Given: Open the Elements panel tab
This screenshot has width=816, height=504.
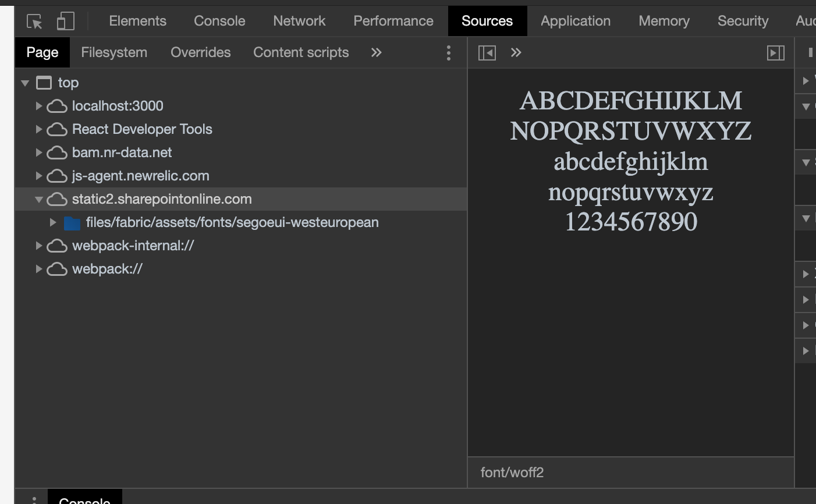Looking at the screenshot, I should click(137, 21).
